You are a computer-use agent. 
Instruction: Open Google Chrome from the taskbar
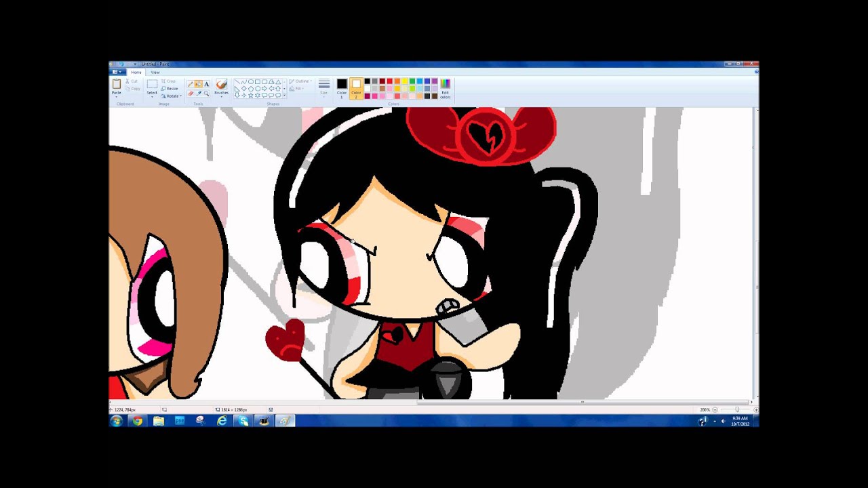(x=138, y=421)
